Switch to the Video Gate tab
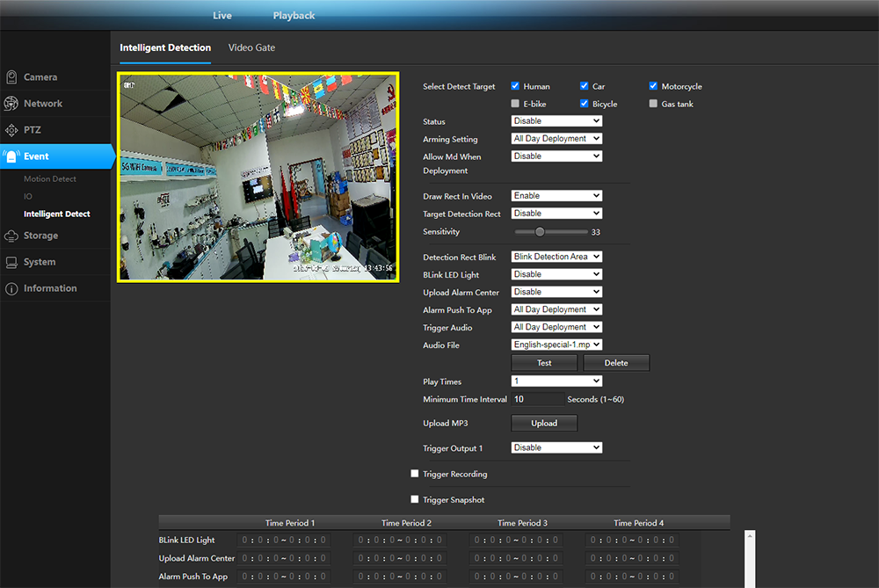Image resolution: width=879 pixels, height=588 pixels. [251, 47]
